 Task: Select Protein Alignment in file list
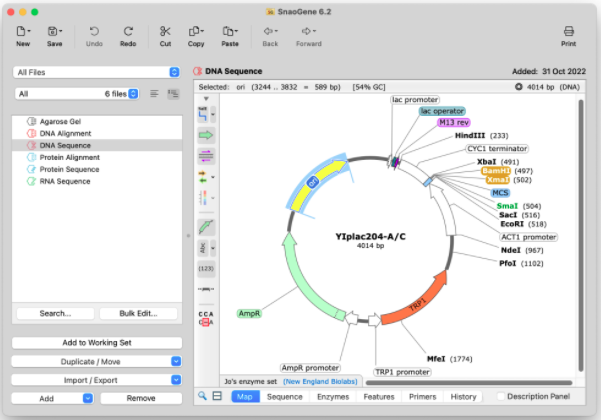pos(97,157)
